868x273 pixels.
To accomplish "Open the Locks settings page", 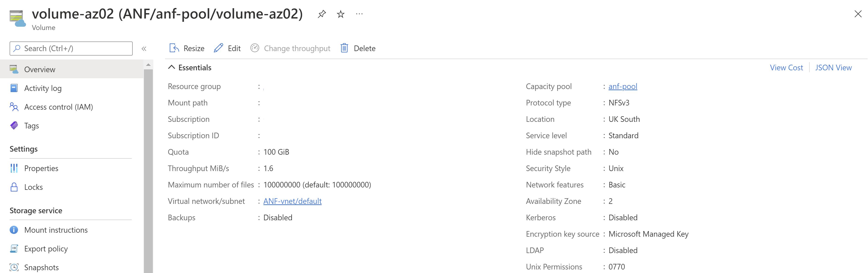I will [33, 187].
